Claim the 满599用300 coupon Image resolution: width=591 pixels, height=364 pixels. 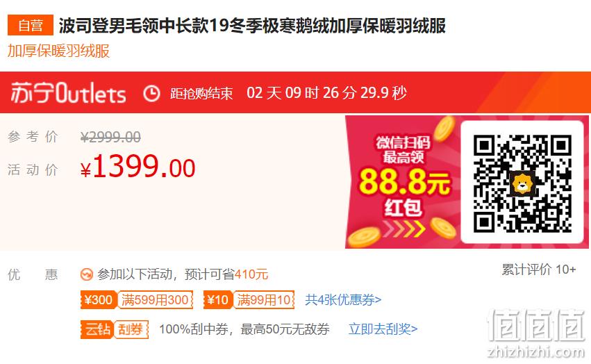[x=155, y=300]
